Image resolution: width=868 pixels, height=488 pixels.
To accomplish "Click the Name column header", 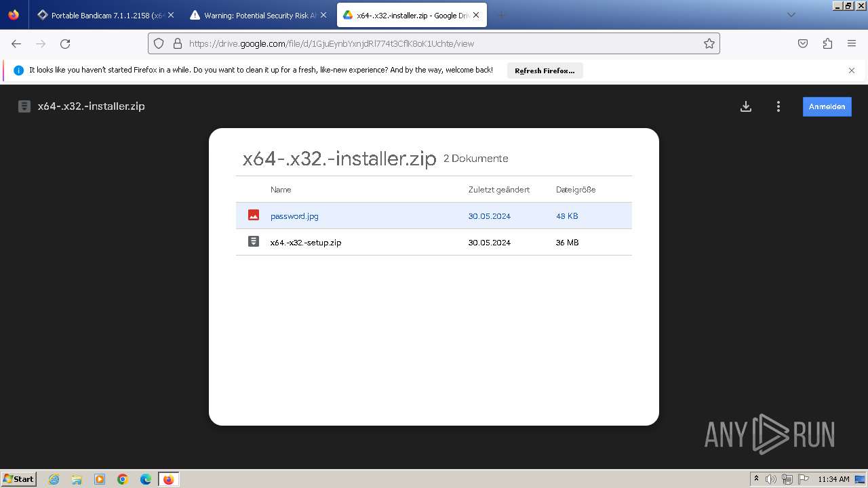I will (281, 190).
